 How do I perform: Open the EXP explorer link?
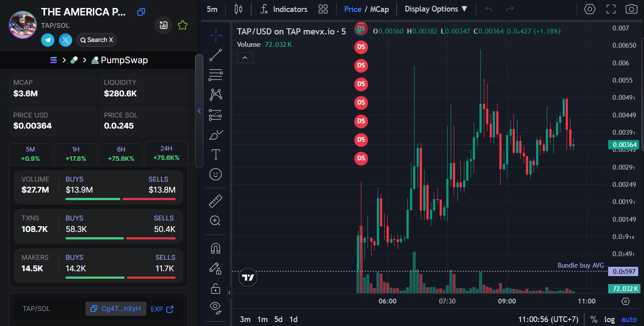click(x=162, y=309)
